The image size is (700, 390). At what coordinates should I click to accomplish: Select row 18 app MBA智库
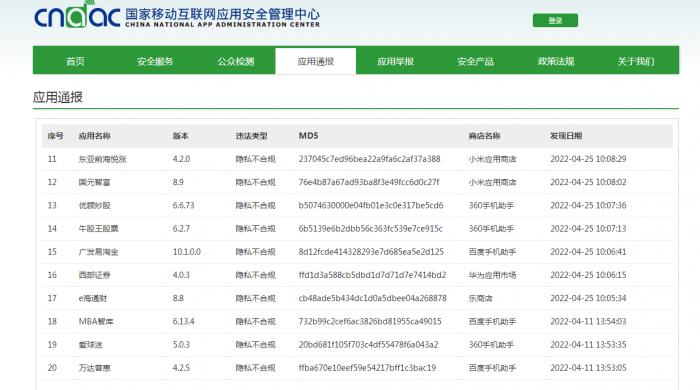96,321
